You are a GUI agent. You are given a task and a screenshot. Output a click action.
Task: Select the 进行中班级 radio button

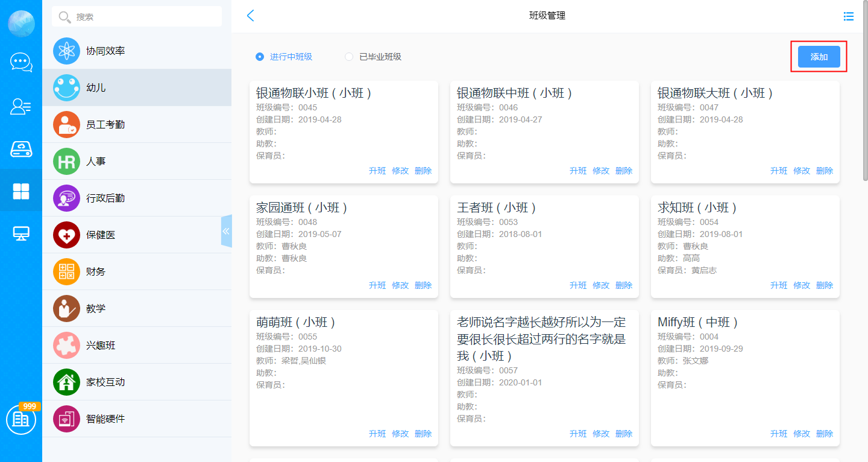[260, 57]
